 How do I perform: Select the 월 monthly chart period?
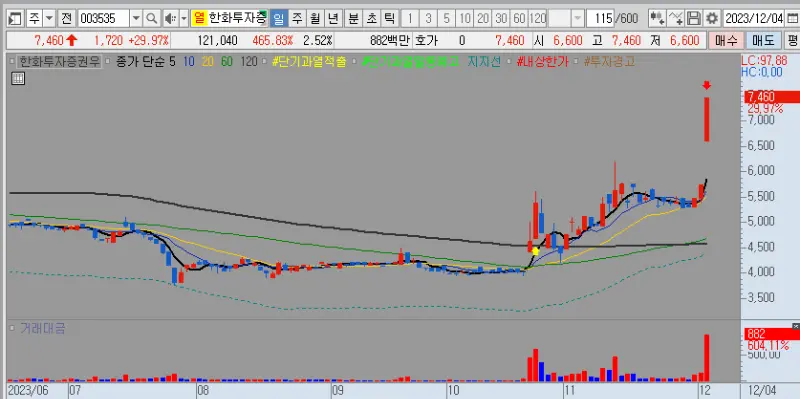pyautogui.click(x=315, y=19)
